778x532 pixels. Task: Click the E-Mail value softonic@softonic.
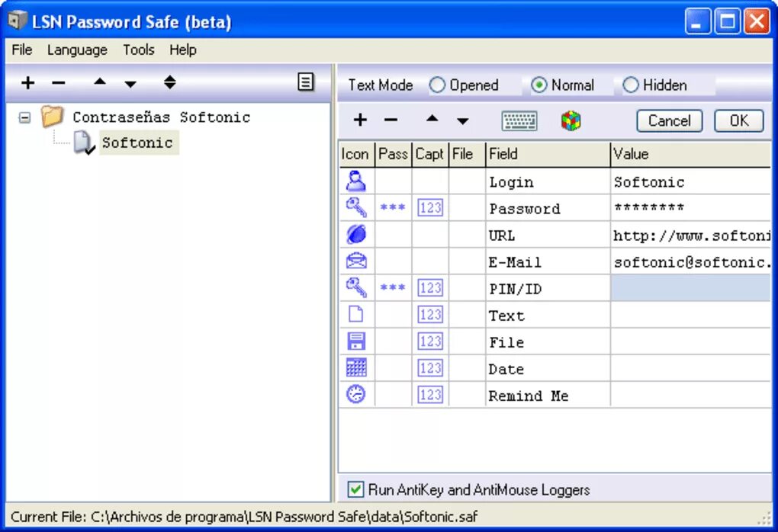tap(691, 261)
